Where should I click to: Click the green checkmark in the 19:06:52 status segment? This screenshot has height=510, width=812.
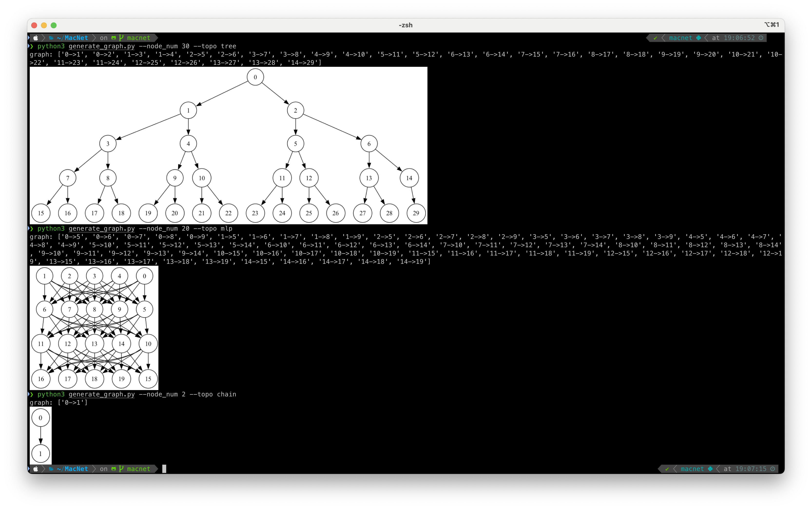click(655, 38)
